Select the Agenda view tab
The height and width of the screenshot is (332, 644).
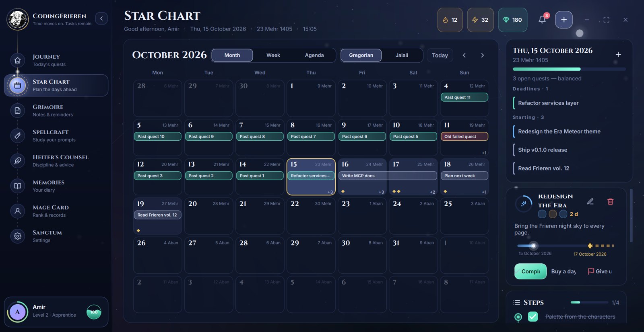tap(314, 55)
